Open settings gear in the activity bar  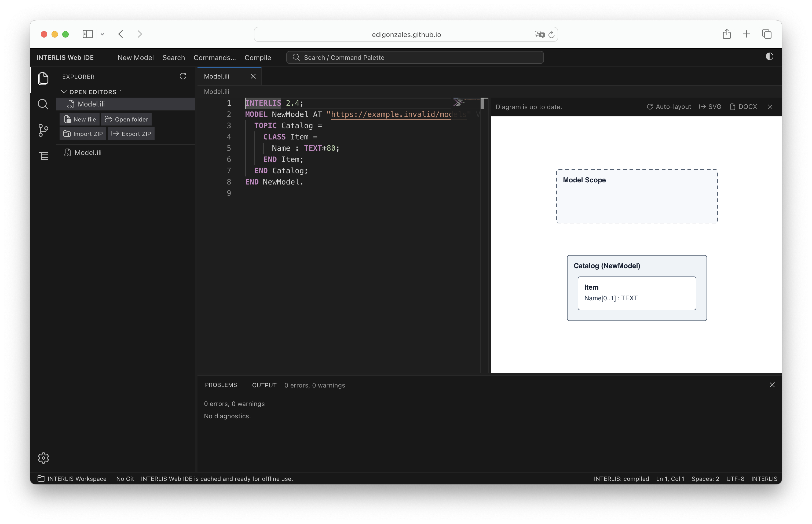tap(43, 458)
